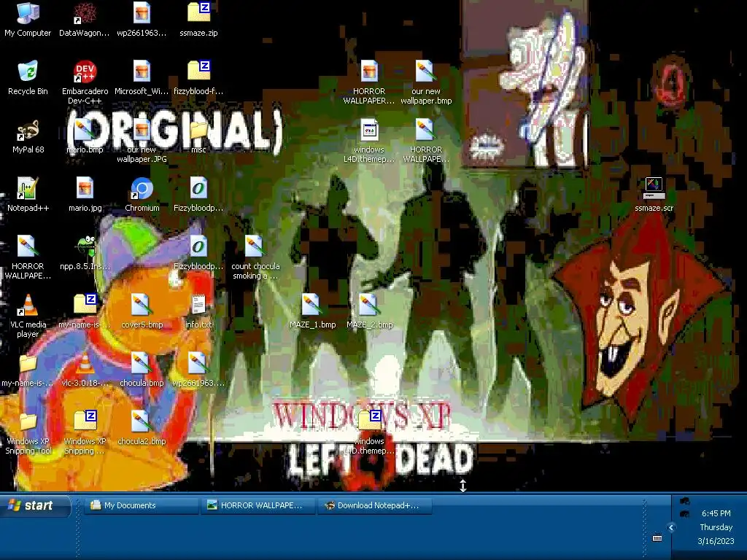Switch to Download Notepad+ taskbar window
The height and width of the screenshot is (560, 747).
[375, 506]
